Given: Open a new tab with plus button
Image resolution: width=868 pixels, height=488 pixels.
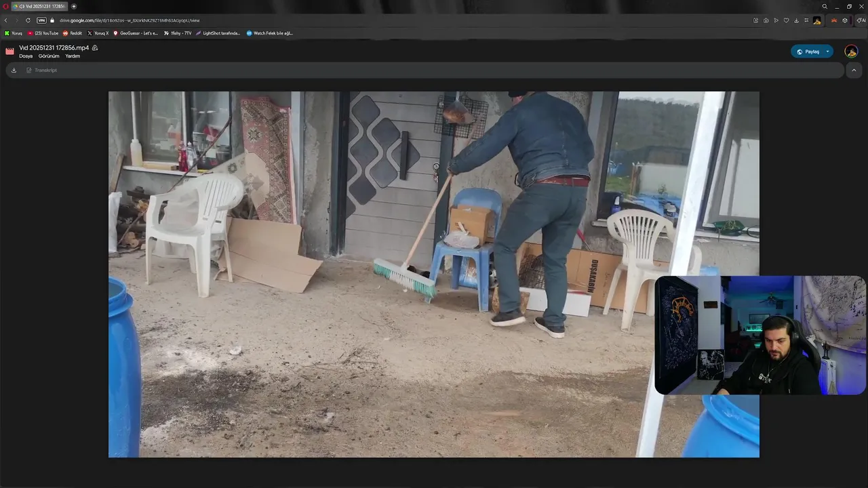Looking at the screenshot, I should (x=74, y=6).
